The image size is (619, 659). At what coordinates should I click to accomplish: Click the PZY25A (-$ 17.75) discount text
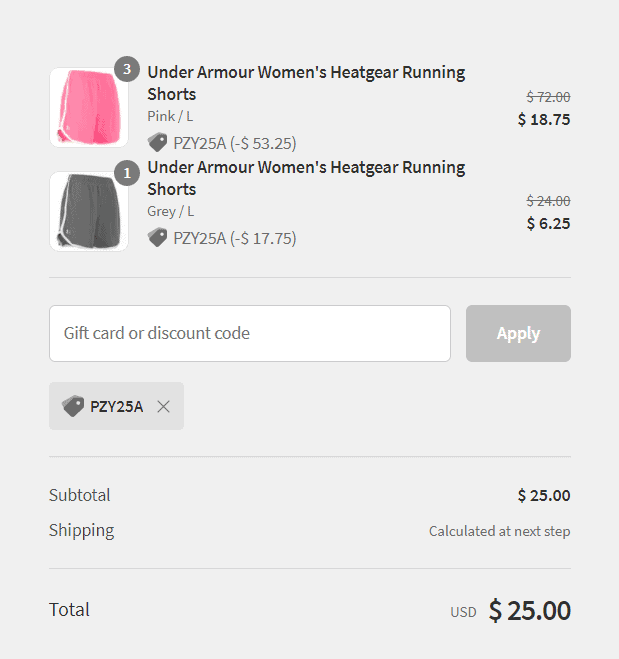coord(234,238)
